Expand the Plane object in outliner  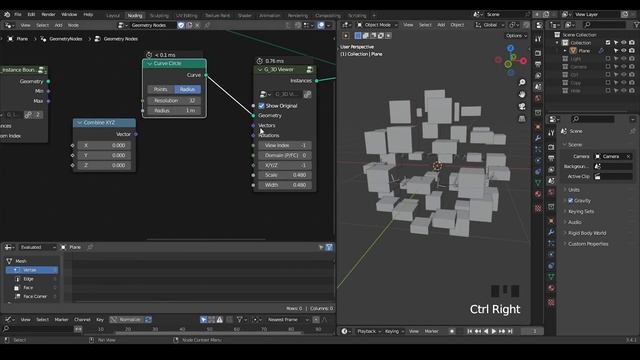coord(565,51)
